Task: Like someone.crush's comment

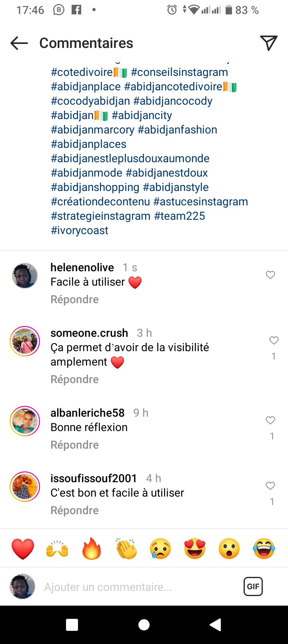Action: pos(274,340)
